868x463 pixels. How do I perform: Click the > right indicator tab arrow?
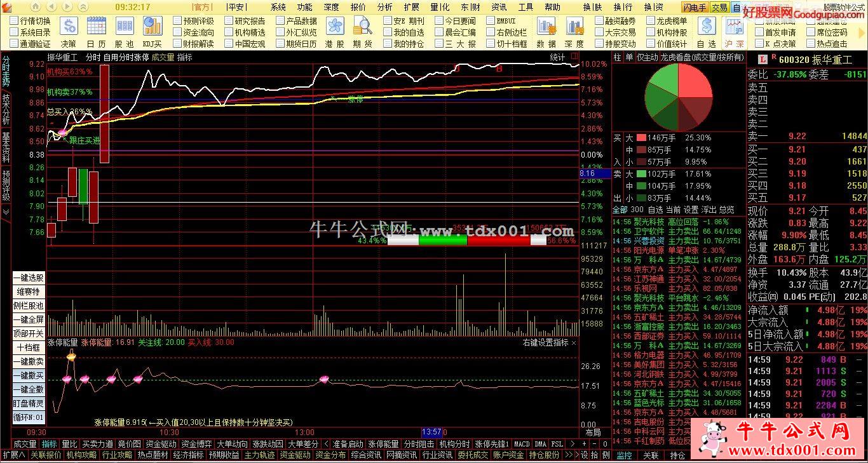point(571,444)
